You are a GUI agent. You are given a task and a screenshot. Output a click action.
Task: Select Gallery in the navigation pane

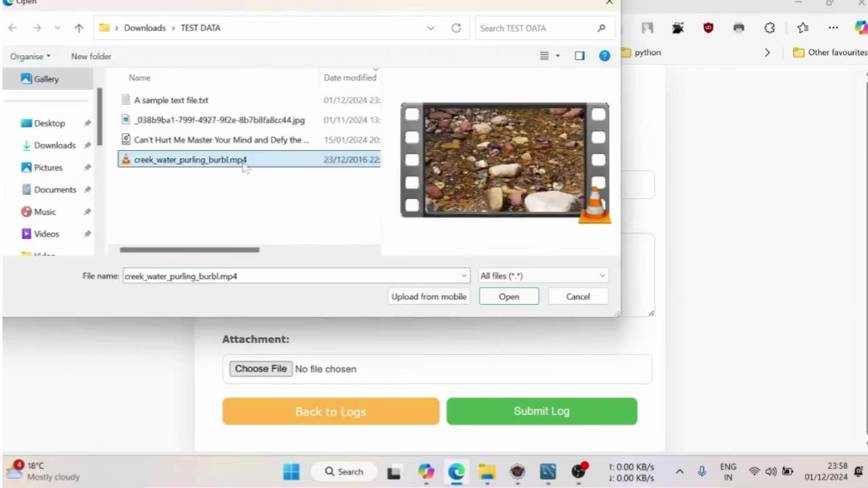pyautogui.click(x=47, y=79)
